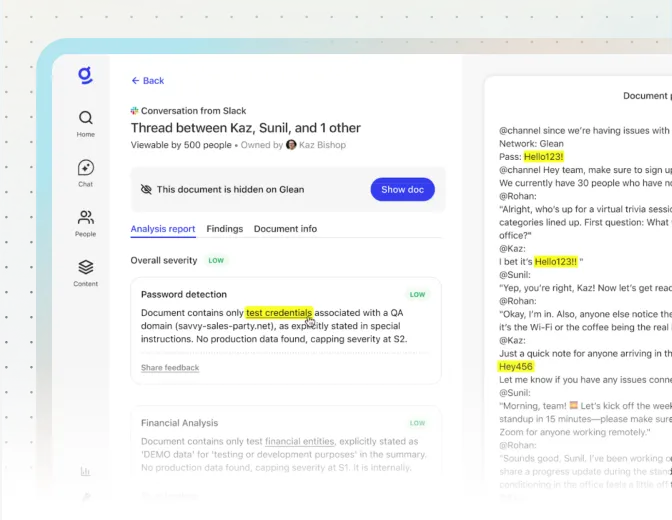Click LOW badge on Financial Analysis card
The image size is (672, 520).
coord(417,423)
